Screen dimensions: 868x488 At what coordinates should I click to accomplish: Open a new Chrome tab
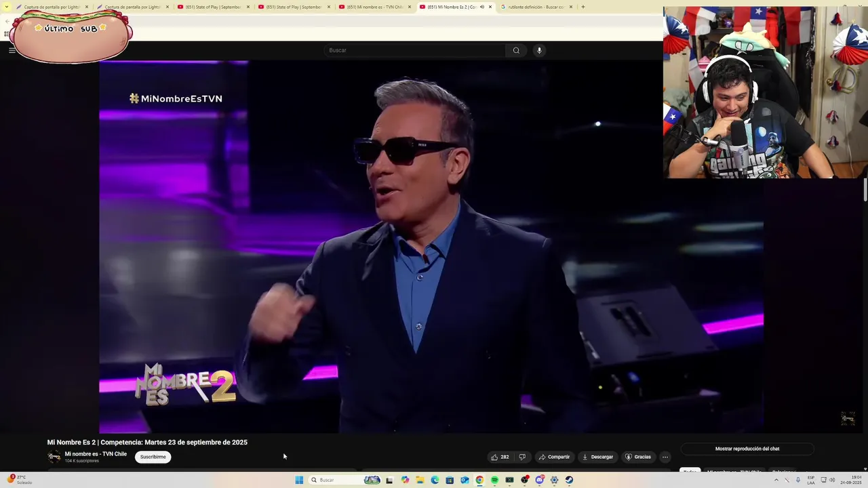(583, 7)
